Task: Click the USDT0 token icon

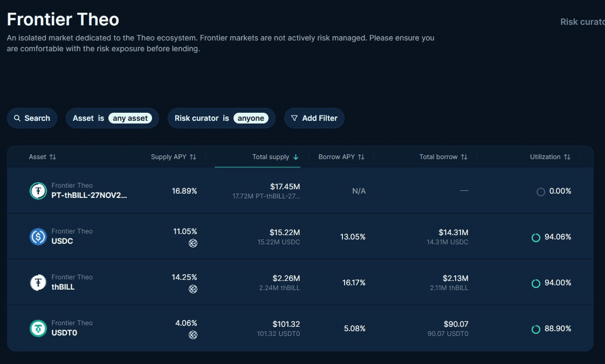Action: (38, 328)
